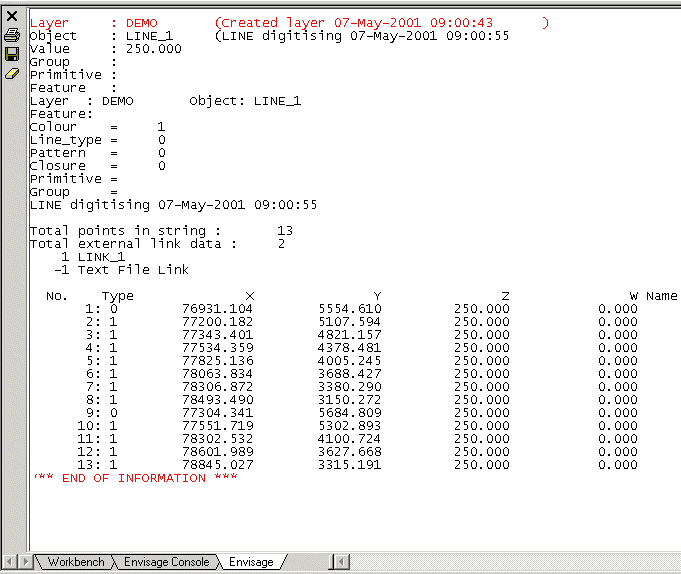The image size is (681, 574).
Task: Click the X value 77825.136
Action: point(217,361)
